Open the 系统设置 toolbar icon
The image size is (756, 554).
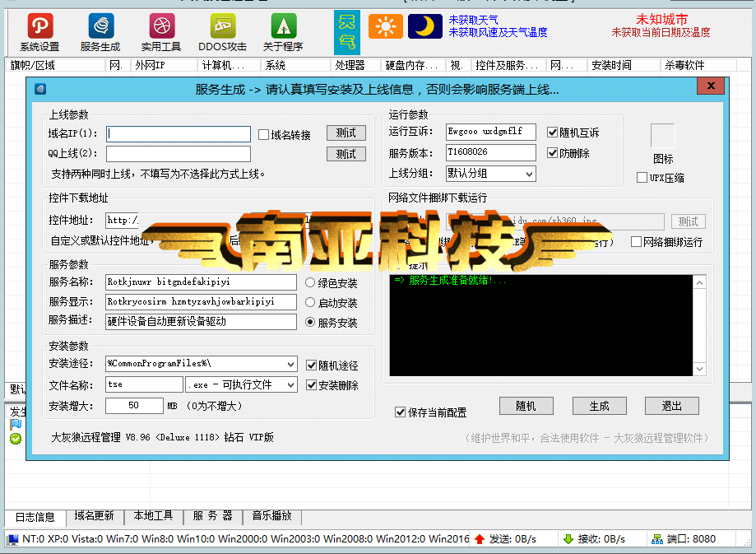39,32
